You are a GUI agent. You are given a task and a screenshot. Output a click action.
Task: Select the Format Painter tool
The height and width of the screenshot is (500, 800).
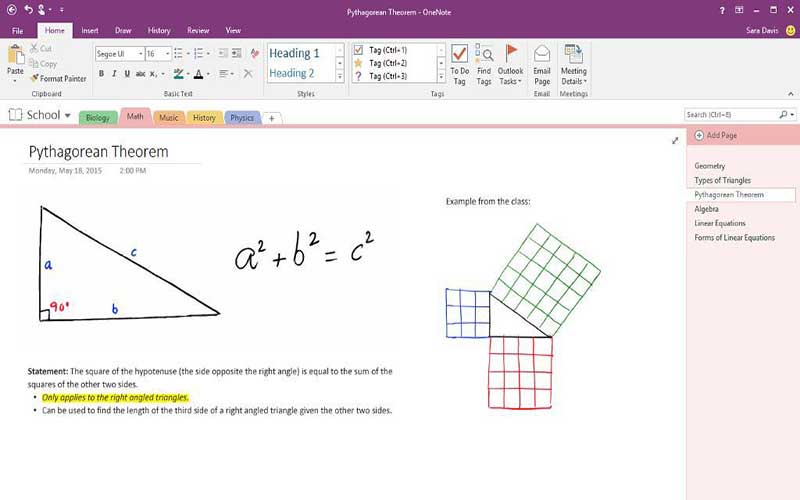(58, 78)
